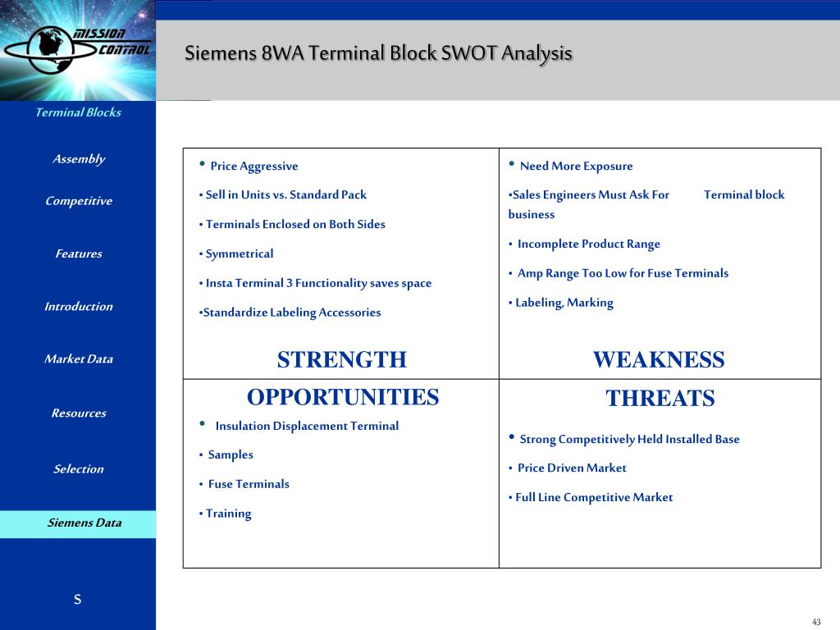
Task: Select the Features sidebar item
Action: [x=79, y=253]
